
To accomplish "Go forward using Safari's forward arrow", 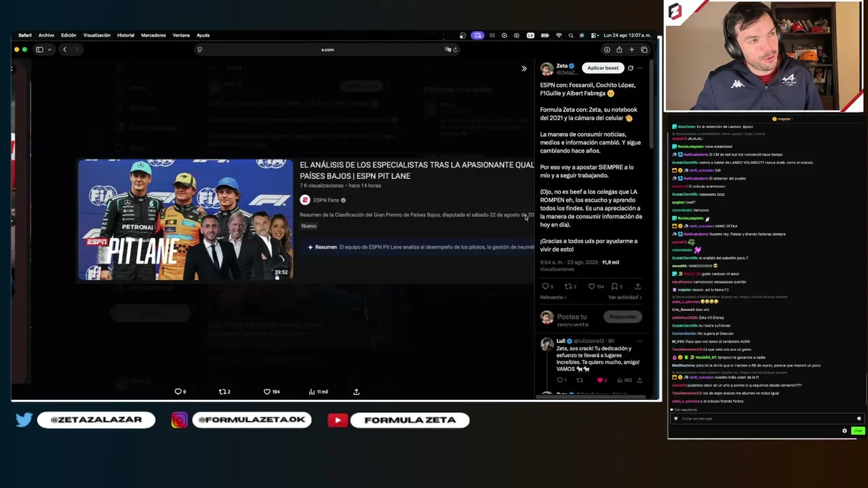I will [77, 49].
